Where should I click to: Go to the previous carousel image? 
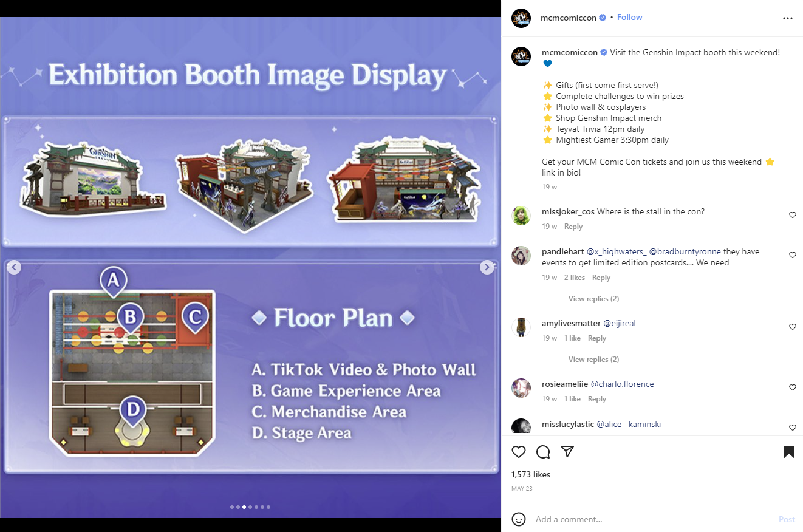tap(14, 267)
